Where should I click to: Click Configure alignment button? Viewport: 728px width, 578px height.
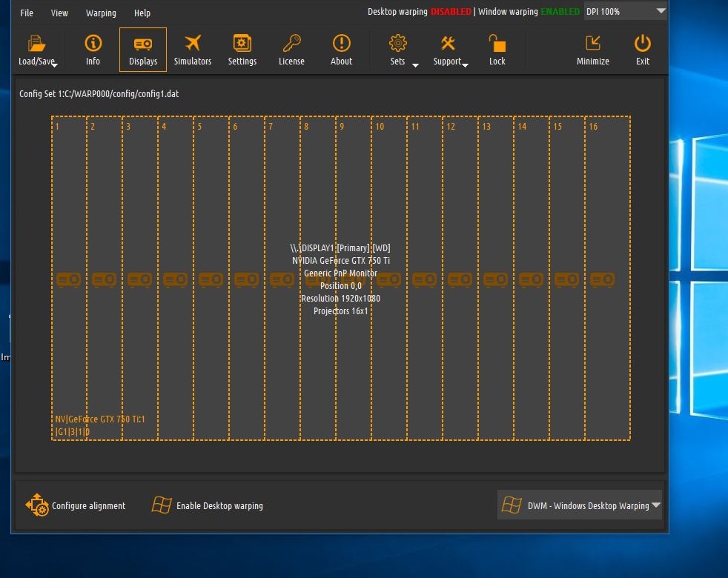click(x=76, y=505)
